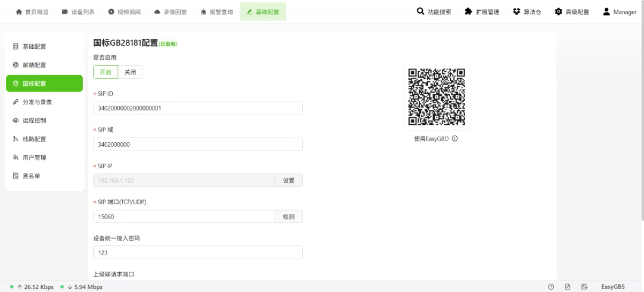Open 扩展管理 puzzle piece icon

click(482, 12)
